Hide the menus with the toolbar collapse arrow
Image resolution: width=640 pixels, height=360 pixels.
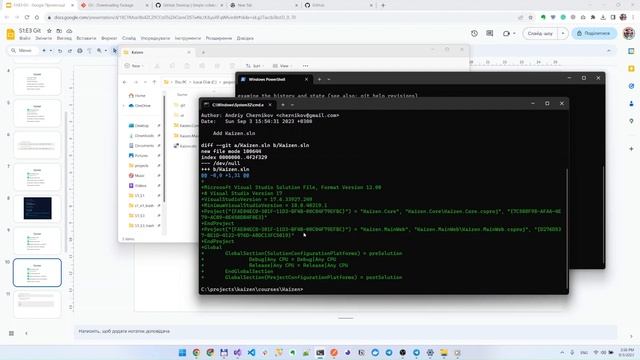609,51
